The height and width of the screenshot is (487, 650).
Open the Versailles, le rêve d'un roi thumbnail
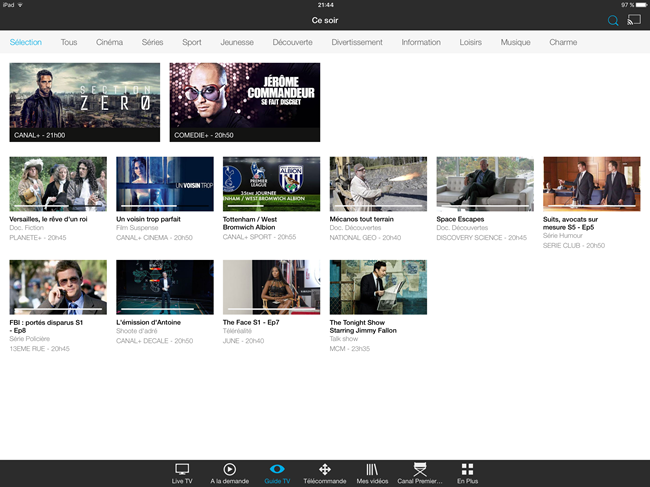tap(58, 184)
